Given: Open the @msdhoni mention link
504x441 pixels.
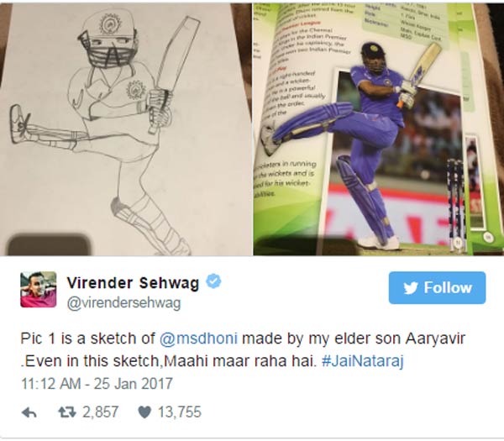Looking at the screenshot, I should click(198, 339).
